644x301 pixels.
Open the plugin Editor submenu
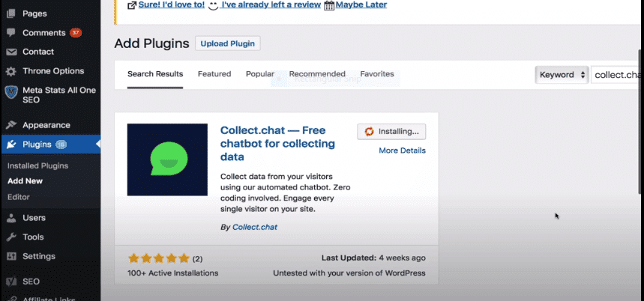point(19,197)
